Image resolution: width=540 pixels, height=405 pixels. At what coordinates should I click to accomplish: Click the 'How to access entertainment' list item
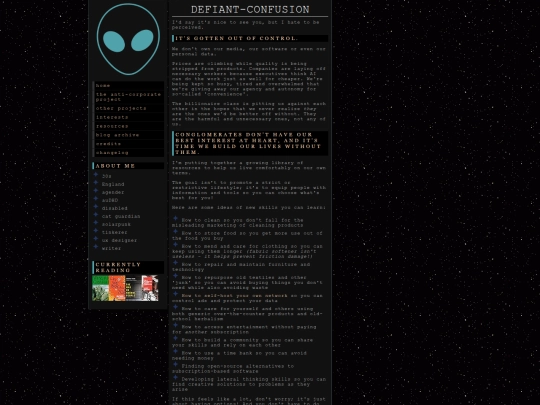244,329
